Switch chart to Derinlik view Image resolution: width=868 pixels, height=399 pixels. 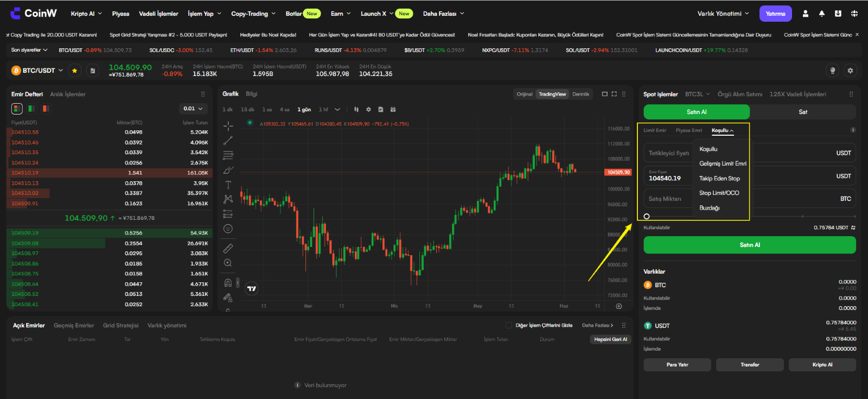click(x=580, y=94)
